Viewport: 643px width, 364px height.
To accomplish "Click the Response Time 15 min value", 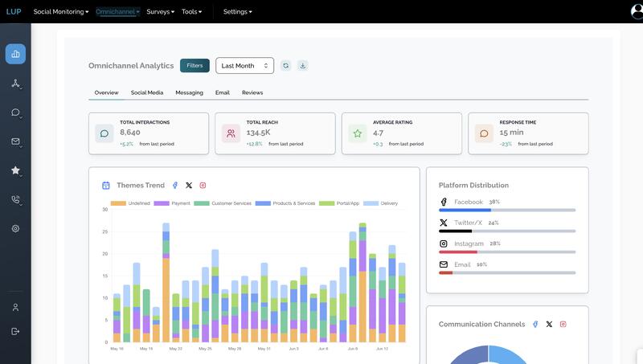I will pos(511,133).
